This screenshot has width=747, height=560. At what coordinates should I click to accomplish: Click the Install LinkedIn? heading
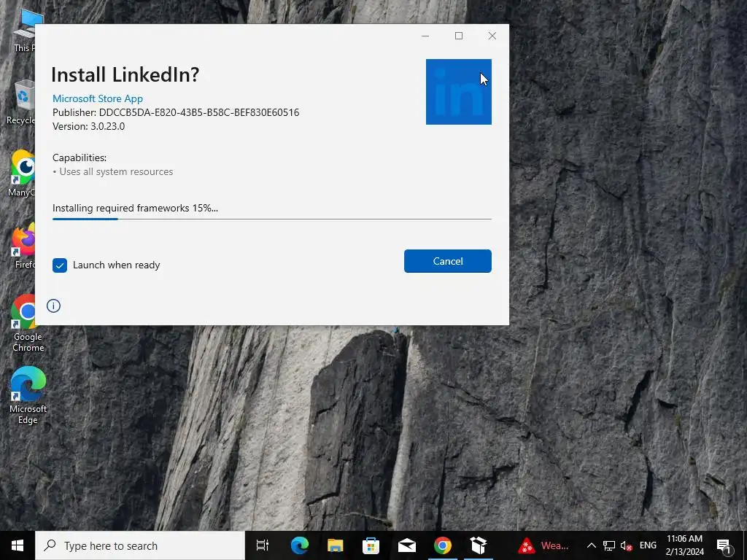[125, 74]
